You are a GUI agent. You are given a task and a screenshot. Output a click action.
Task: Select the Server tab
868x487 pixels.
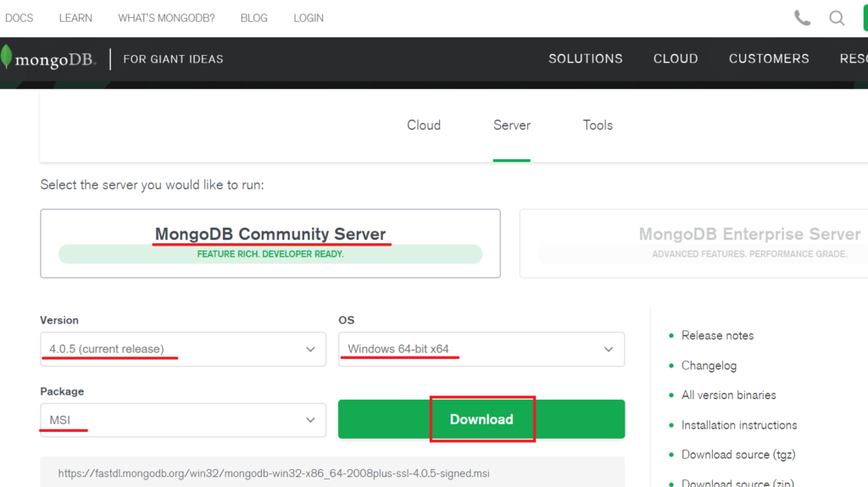511,125
